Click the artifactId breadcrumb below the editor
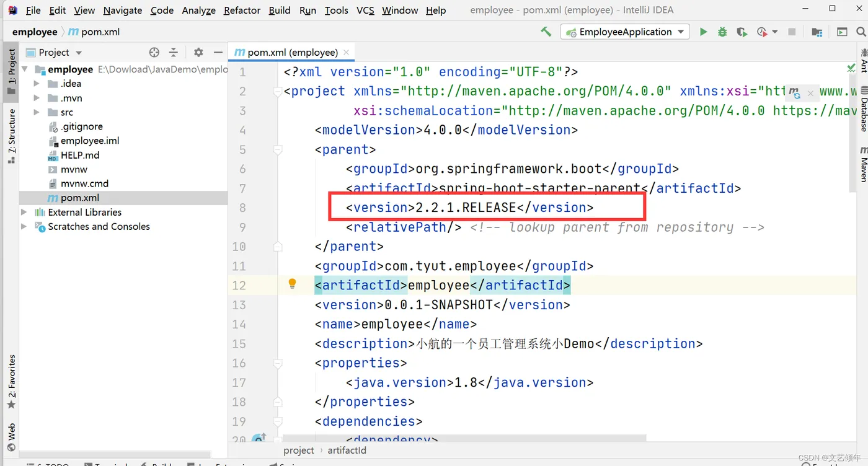The width and height of the screenshot is (868, 466). (347, 451)
